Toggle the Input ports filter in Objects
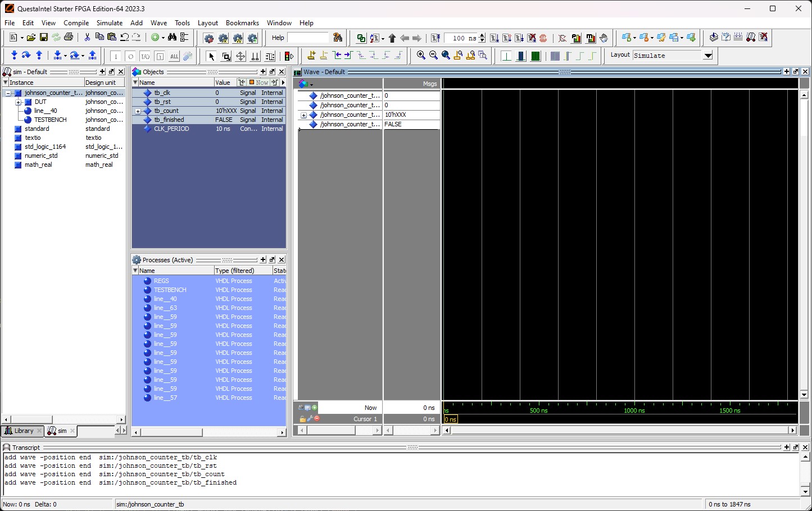Screen dimensions: 812x511 point(115,56)
